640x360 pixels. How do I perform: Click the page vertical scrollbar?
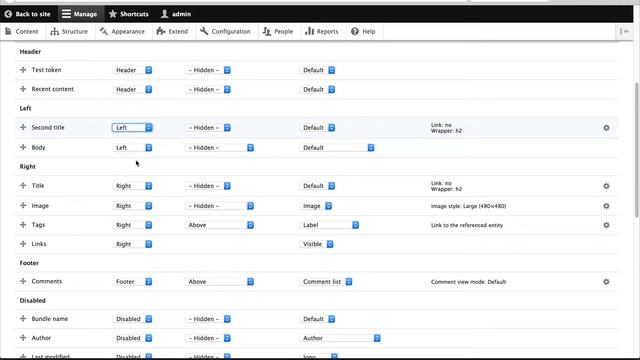(637, 150)
